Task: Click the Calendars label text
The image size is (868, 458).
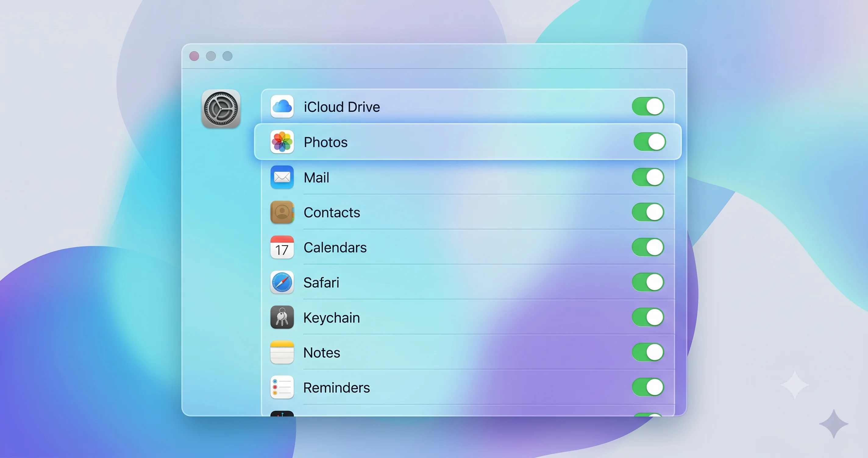Action: point(335,248)
